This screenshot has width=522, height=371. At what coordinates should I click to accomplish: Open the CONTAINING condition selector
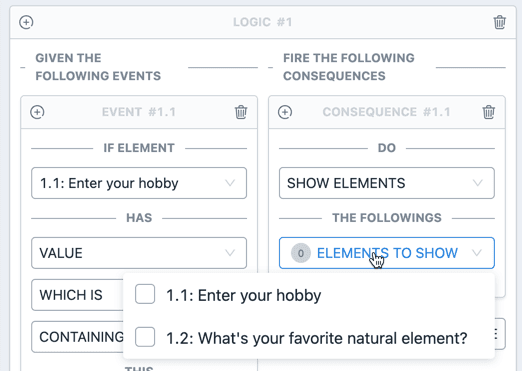point(77,337)
